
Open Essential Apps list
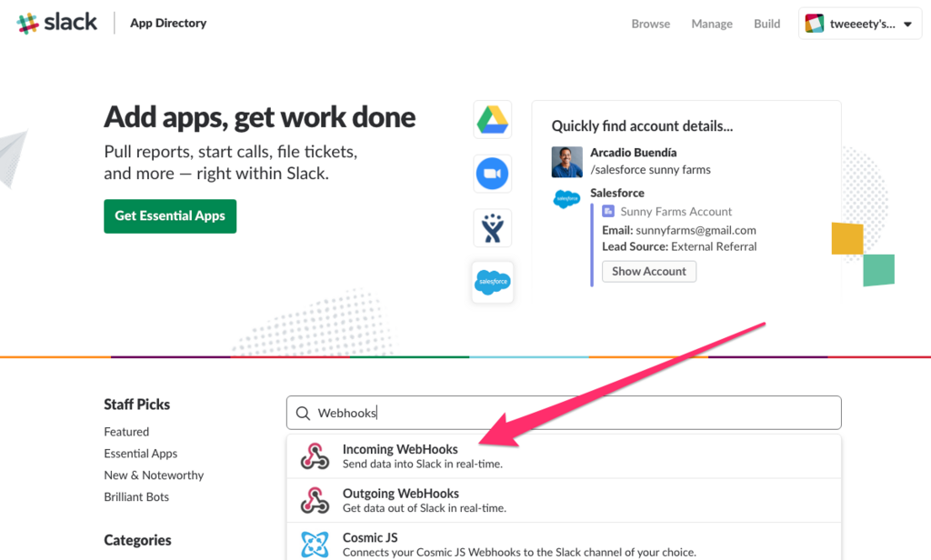pyautogui.click(x=141, y=454)
